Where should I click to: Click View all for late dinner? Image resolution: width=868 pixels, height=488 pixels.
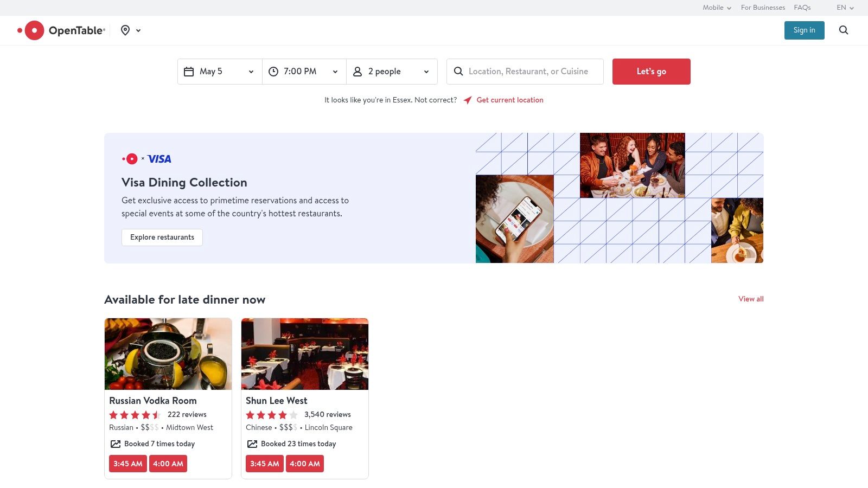pyautogui.click(x=751, y=299)
